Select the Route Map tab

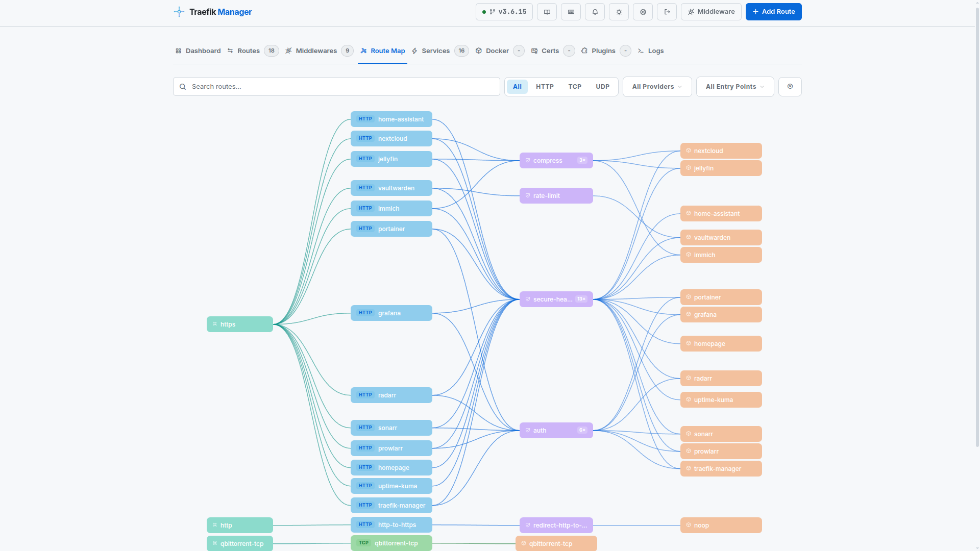click(x=382, y=51)
